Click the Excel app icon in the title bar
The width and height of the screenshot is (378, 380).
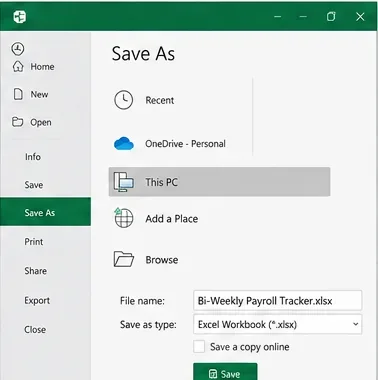[x=20, y=17]
